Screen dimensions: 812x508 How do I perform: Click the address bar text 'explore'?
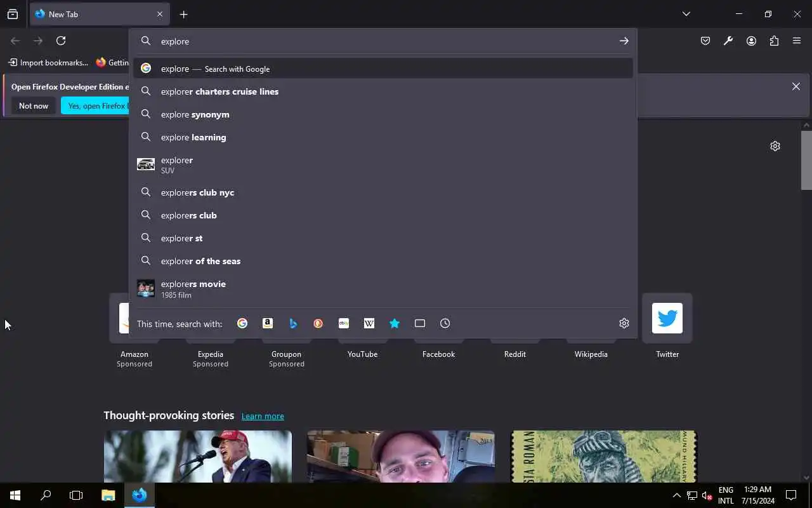point(175,41)
